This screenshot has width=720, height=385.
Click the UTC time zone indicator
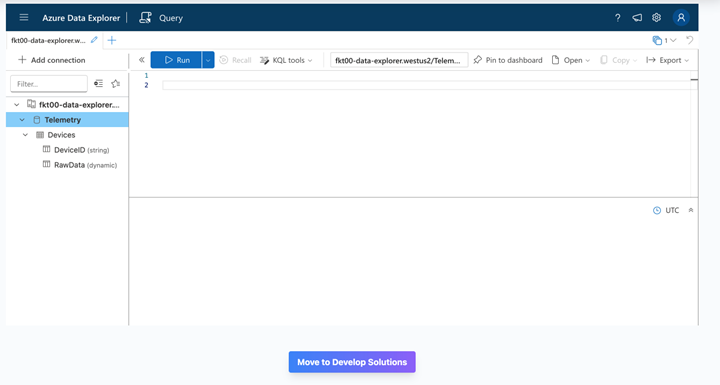(666, 210)
